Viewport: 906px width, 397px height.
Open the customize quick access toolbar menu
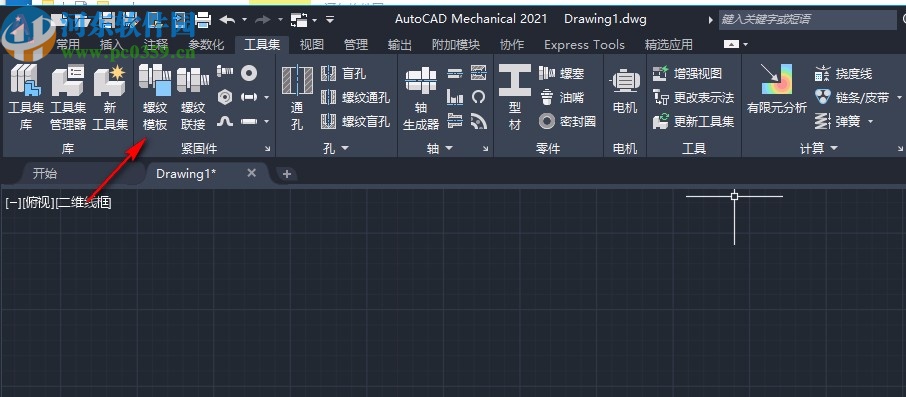tap(330, 20)
